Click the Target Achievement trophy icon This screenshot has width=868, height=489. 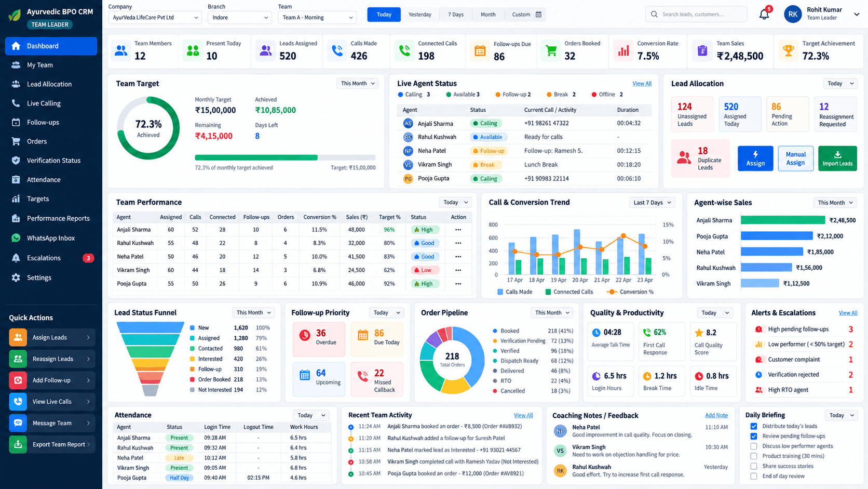coord(788,50)
